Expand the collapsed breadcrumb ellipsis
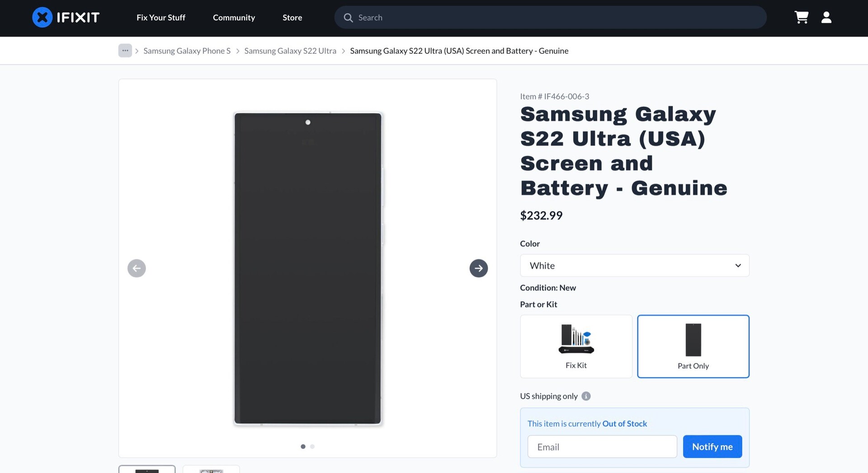 (x=125, y=51)
